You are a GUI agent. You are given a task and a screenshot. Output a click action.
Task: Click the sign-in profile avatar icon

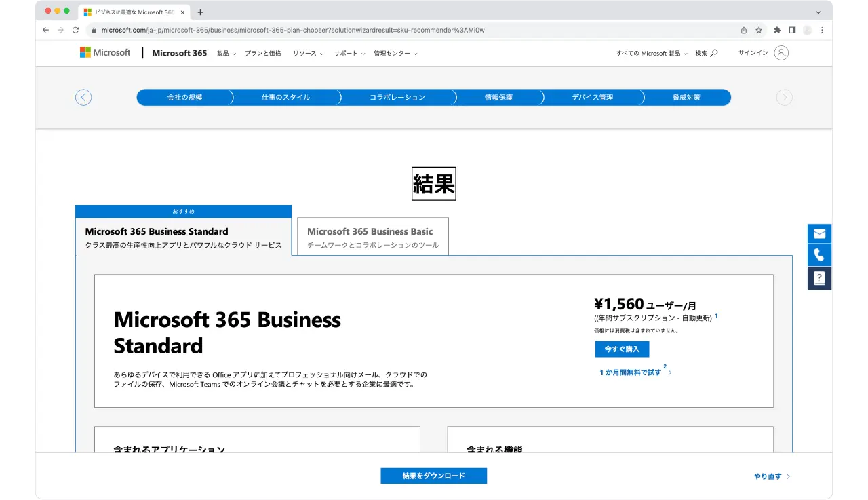pyautogui.click(x=781, y=53)
